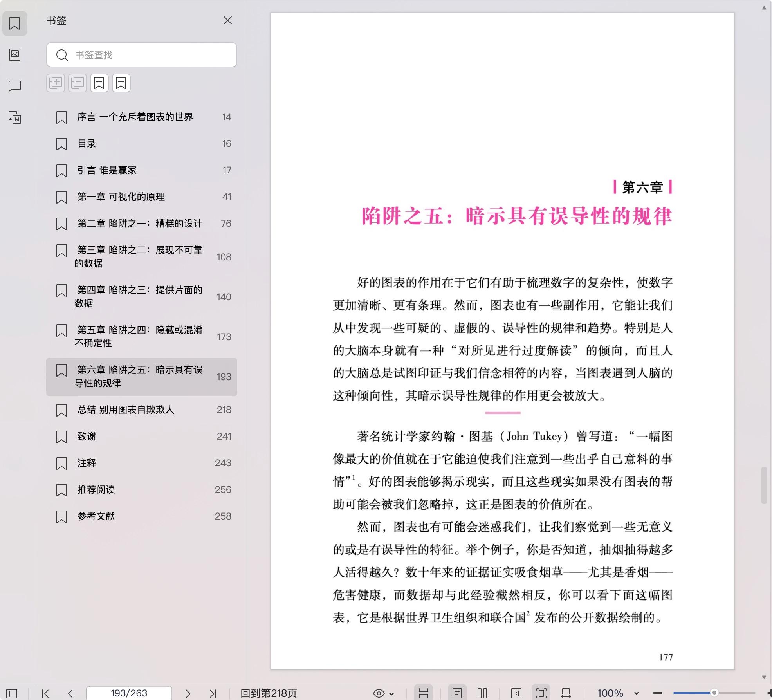This screenshot has height=700, width=772.
Task: Go to the last page
Action: click(213, 693)
